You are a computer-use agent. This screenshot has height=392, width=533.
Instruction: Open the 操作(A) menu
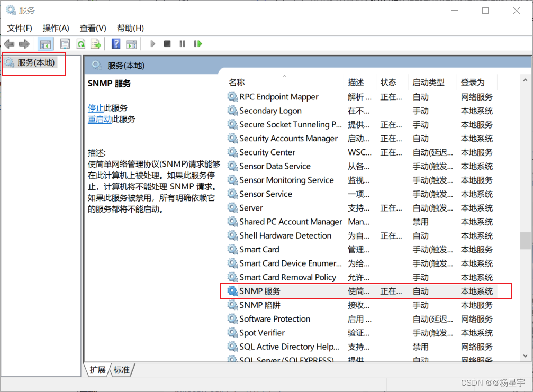(56, 28)
